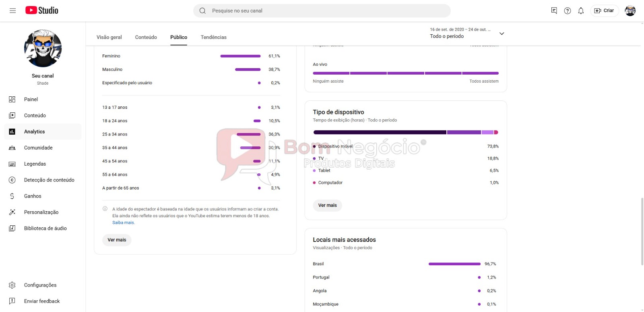
Task: Expand the date range period dropdown
Action: (x=502, y=33)
